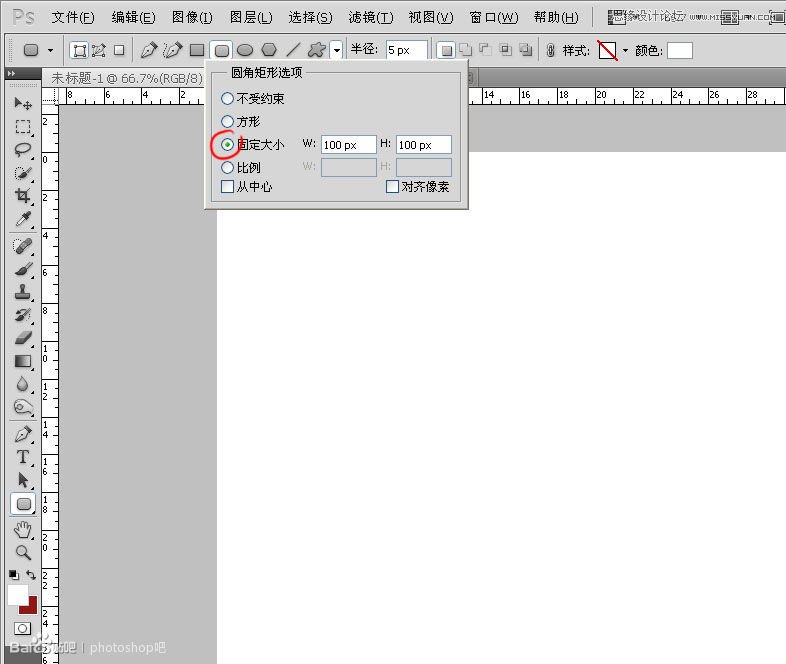Screen dimensions: 786x664
Task: Open the 视图(V) menu
Action: [431, 18]
